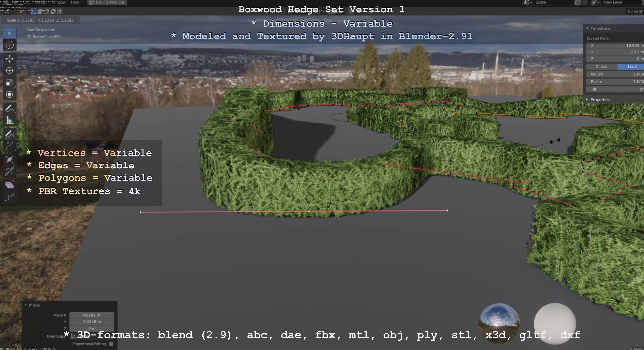Collapse the Transform panel
The image size is (644, 350).
[x=587, y=29]
